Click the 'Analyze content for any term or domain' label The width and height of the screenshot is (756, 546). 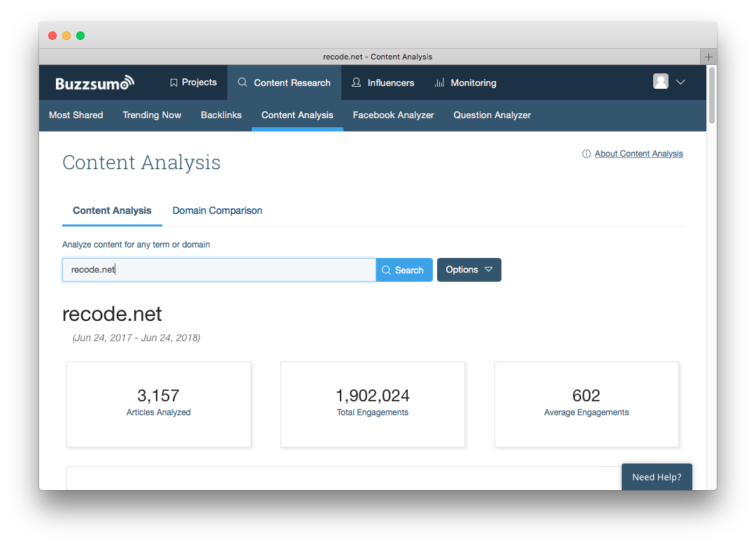(136, 244)
